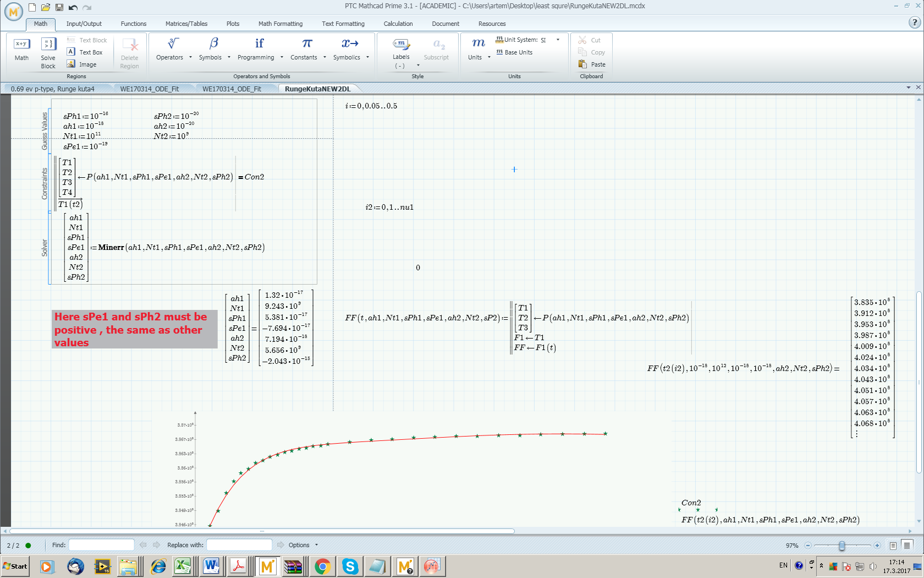Image resolution: width=924 pixels, height=578 pixels.
Task: Click the Open file folder icon
Action: [46, 7]
